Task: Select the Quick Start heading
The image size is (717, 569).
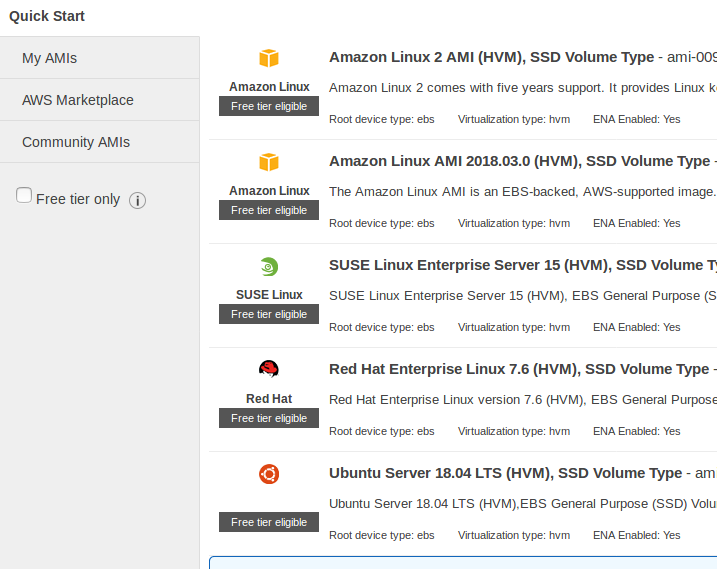Action: tap(47, 16)
